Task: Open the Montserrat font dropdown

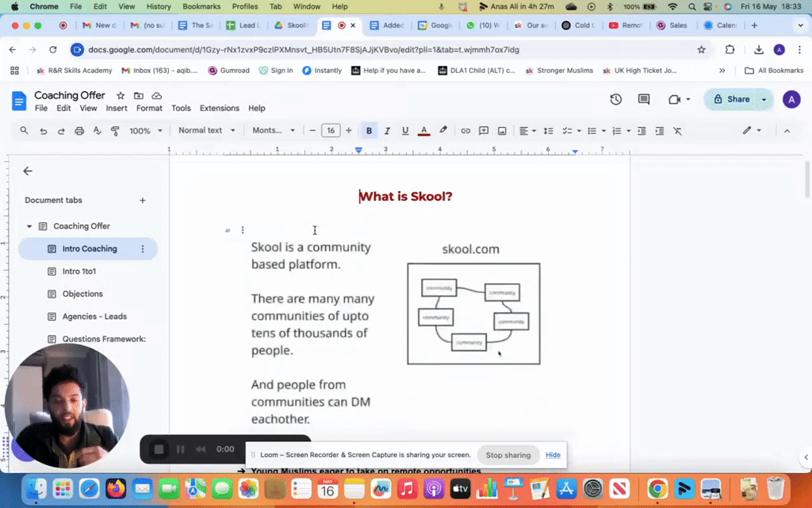Action: point(274,131)
